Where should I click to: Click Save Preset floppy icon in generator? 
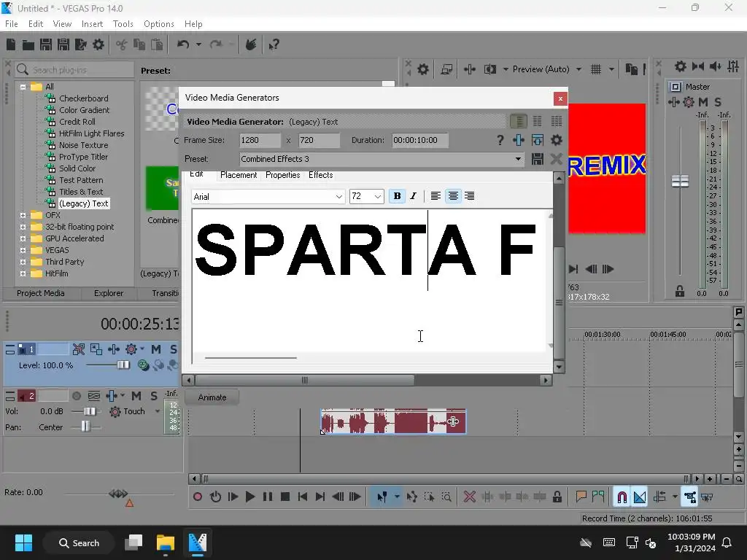pyautogui.click(x=538, y=158)
